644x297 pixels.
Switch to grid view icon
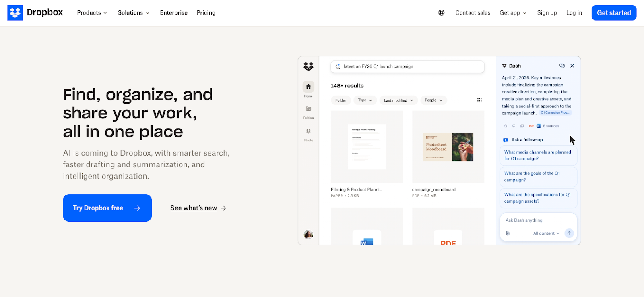(479, 100)
